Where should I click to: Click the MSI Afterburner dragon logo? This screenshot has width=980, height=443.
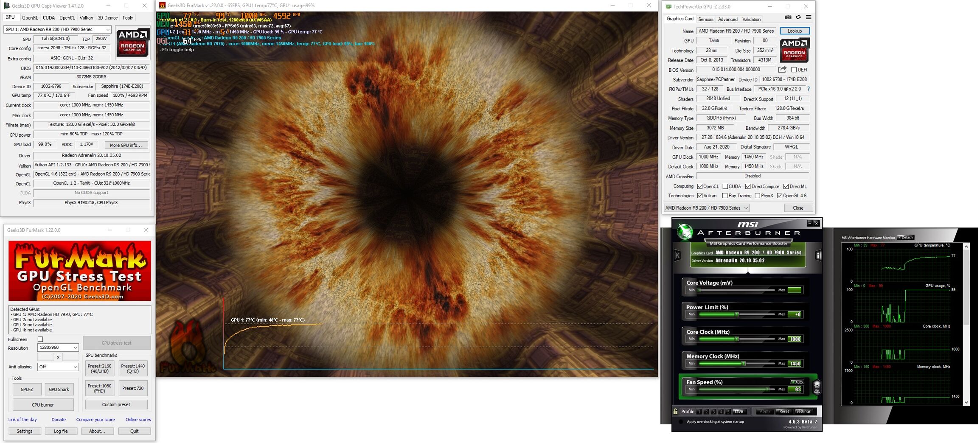(x=684, y=231)
